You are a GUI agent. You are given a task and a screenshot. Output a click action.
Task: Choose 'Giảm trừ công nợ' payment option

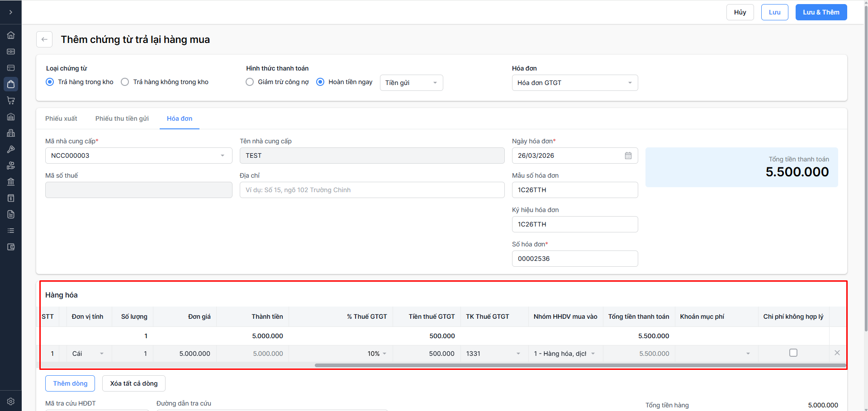(x=250, y=82)
